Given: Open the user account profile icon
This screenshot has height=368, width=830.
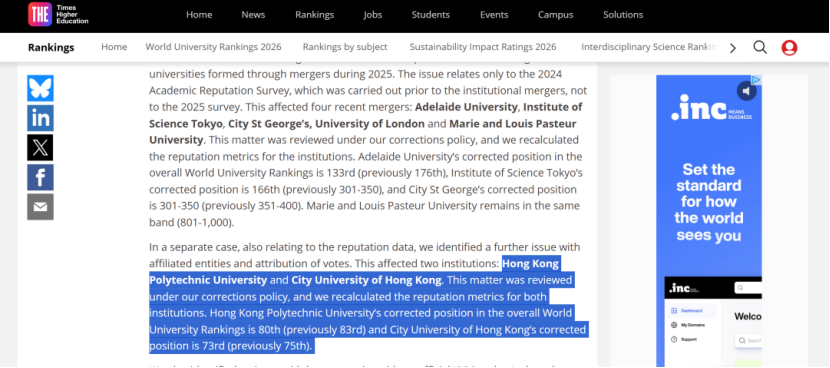Looking at the screenshot, I should (789, 48).
